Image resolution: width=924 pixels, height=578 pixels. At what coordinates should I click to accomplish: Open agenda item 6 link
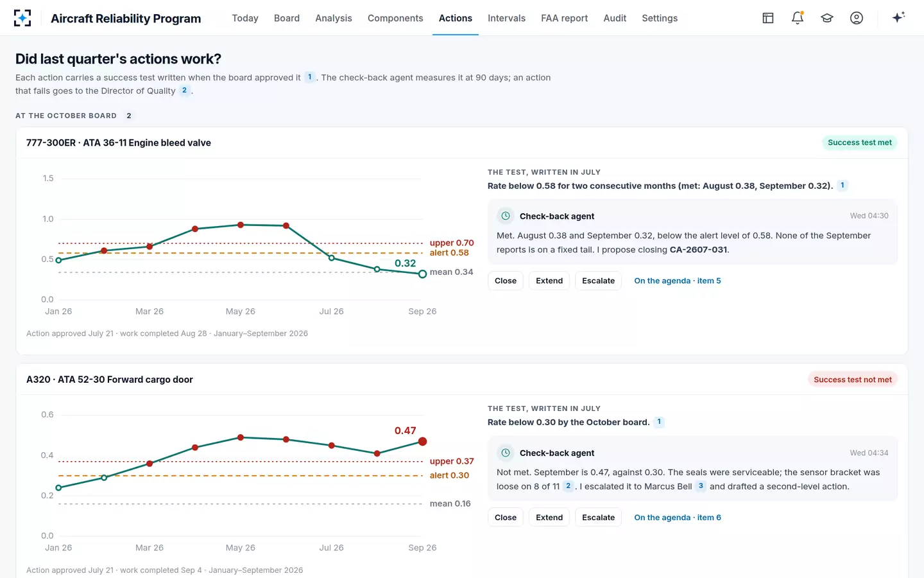678,518
